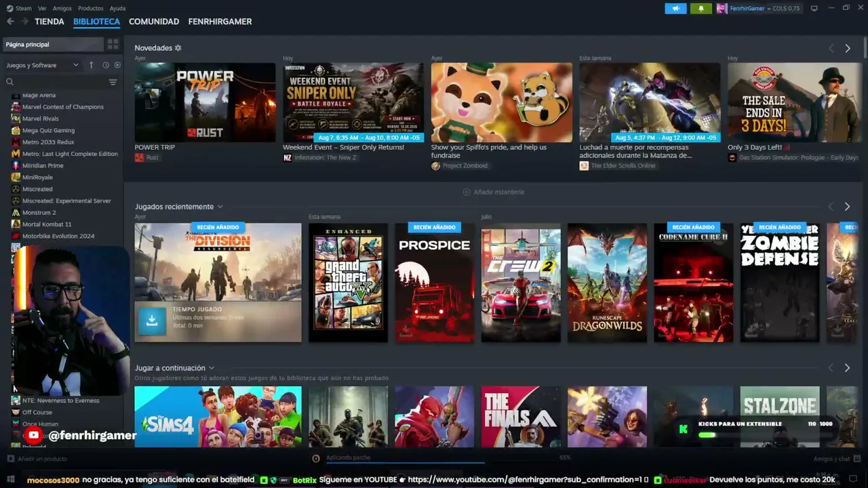Image resolution: width=868 pixels, height=488 pixels.
Task: Open the Steam menu
Action: 23,8
